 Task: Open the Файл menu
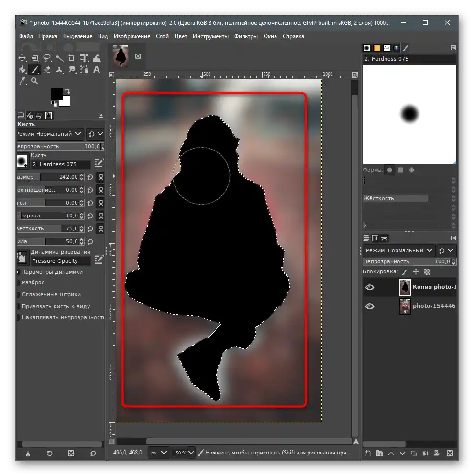(x=26, y=36)
